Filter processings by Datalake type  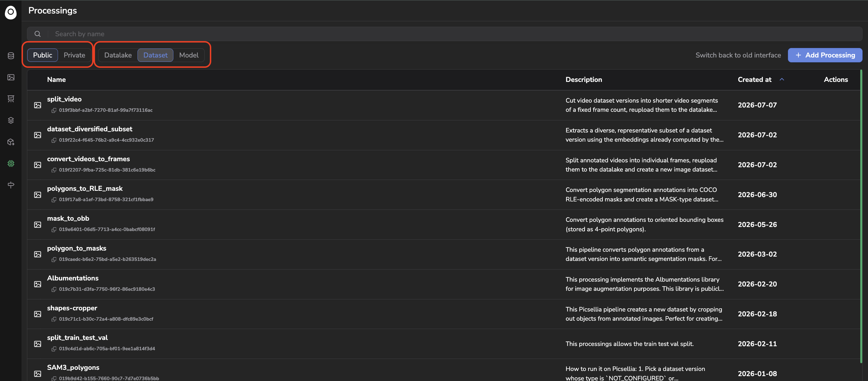coord(118,55)
